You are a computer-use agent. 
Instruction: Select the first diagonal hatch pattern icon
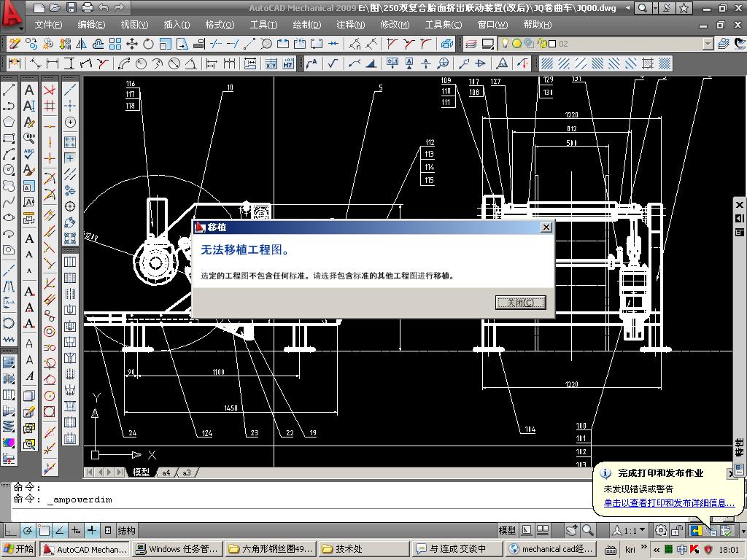tap(547, 63)
